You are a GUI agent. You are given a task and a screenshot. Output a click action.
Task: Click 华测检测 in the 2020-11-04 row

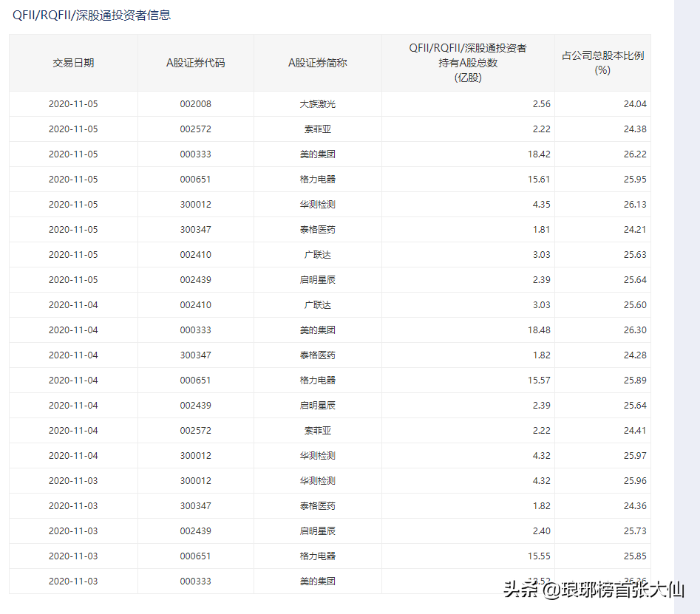[x=317, y=456]
